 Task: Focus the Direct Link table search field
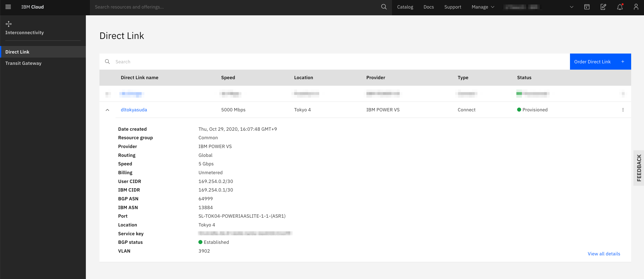[327, 62]
